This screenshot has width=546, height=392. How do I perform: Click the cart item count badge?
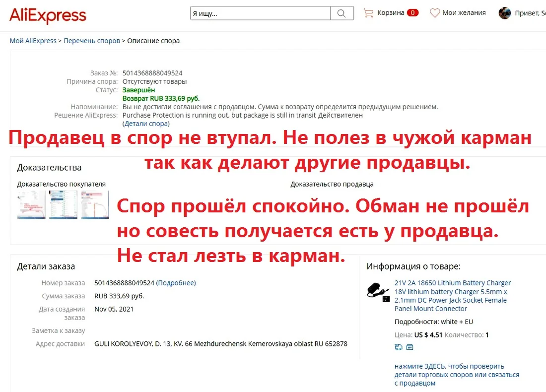(x=412, y=13)
